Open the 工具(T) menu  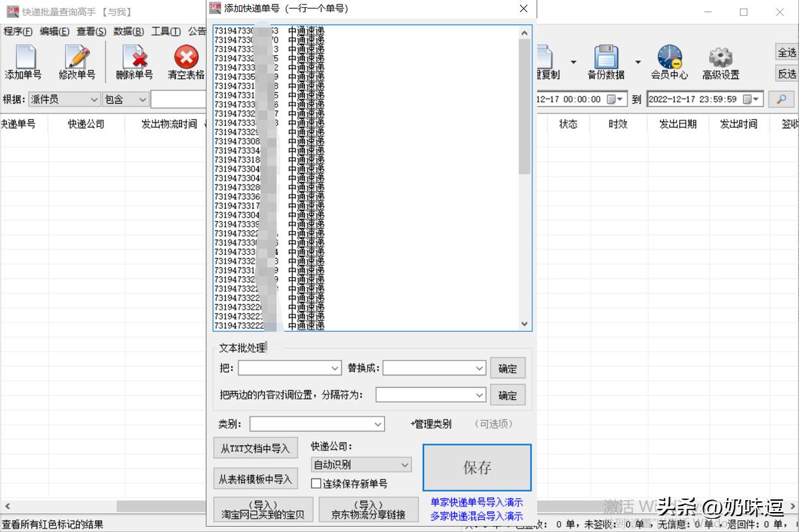166,31
